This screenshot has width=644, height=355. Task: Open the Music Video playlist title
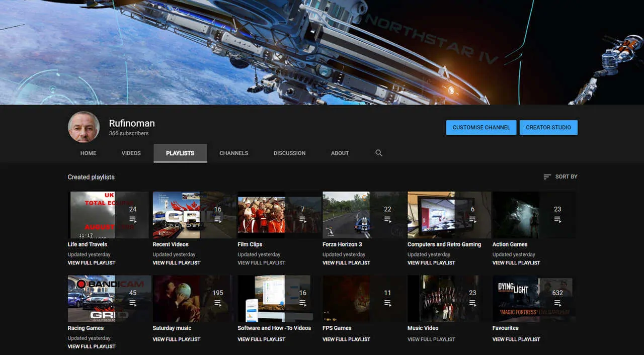click(423, 328)
